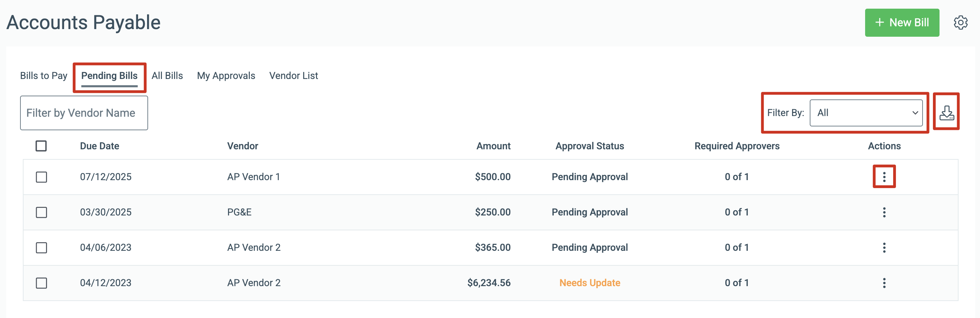Select the 07/12/2025 bill checkbox
The width and height of the screenshot is (980, 318).
click(41, 177)
